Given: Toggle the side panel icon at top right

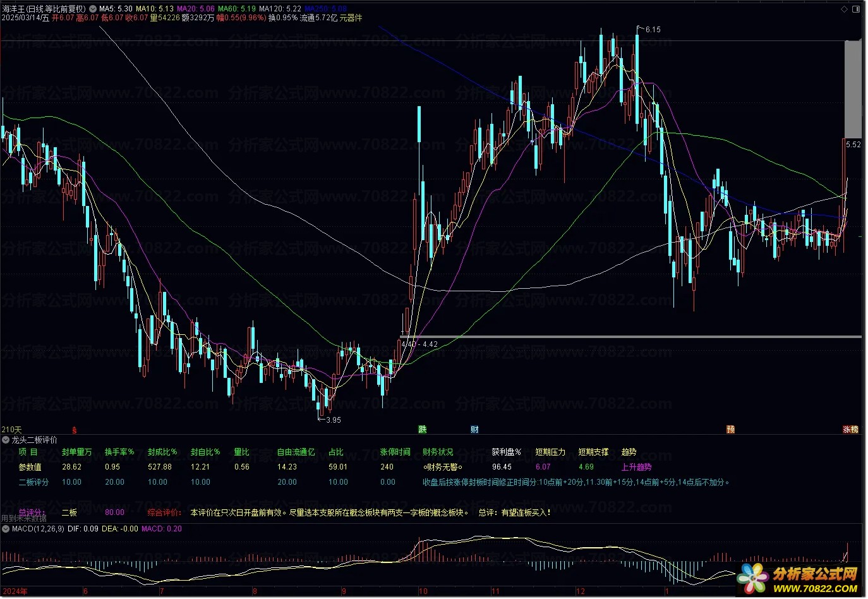Looking at the screenshot, I should click(x=856, y=9).
